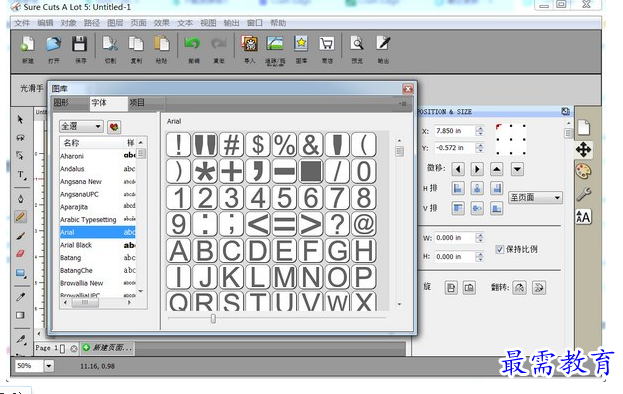
Task: Open the Library star book icon
Action: click(x=301, y=43)
